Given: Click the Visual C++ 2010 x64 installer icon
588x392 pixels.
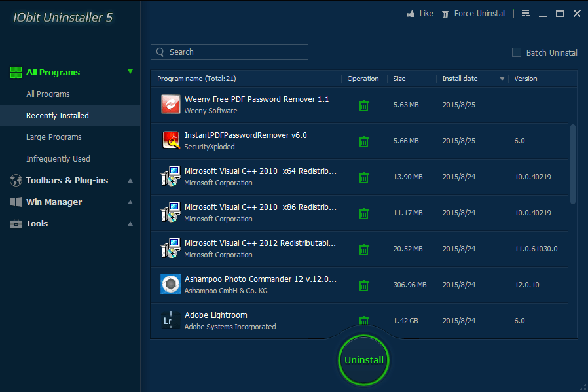Looking at the screenshot, I should [x=171, y=176].
